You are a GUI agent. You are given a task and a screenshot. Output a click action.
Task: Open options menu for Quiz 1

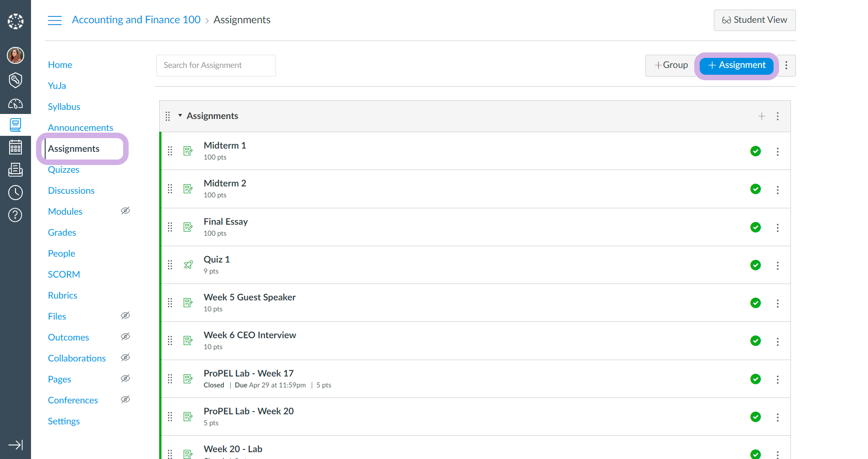pyautogui.click(x=778, y=265)
